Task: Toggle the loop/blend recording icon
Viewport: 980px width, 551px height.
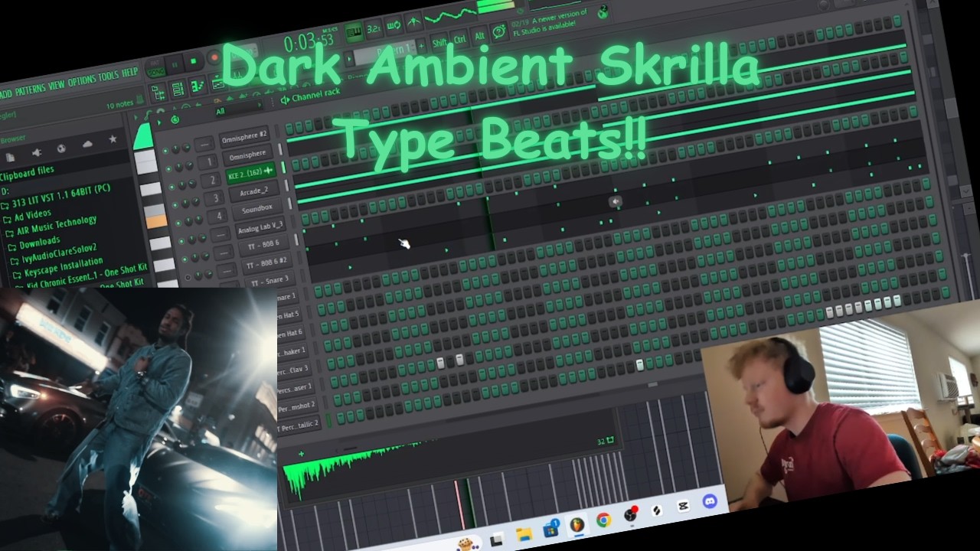Action: 394,25
